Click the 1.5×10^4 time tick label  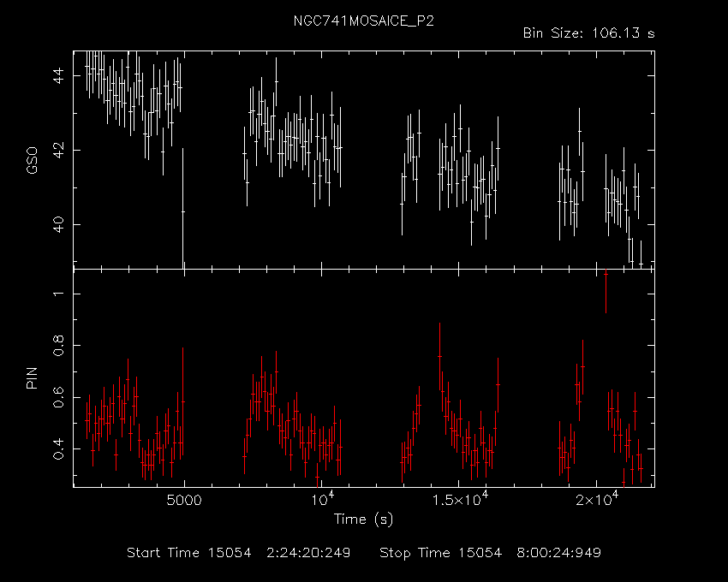click(460, 499)
